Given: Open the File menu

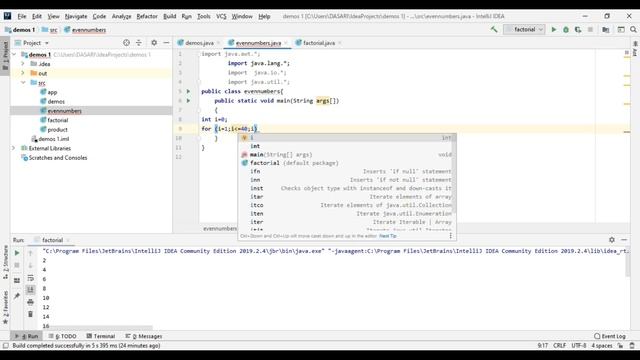Looking at the screenshot, I should tap(22, 16).
